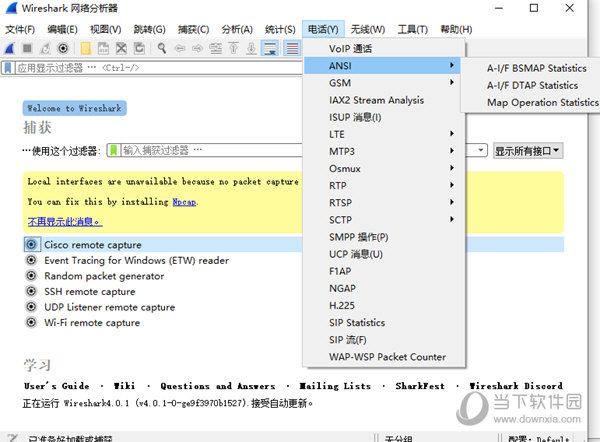Click the close capture file icon
Viewport: 600px width, 442px height.
pyautogui.click(x=121, y=49)
